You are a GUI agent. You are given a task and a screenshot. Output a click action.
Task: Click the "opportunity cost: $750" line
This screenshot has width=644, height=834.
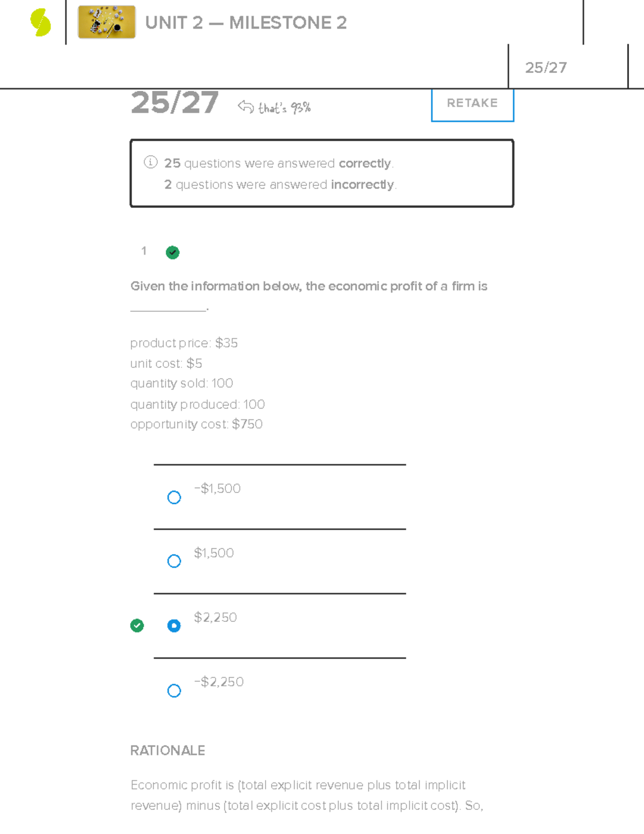[x=196, y=424]
